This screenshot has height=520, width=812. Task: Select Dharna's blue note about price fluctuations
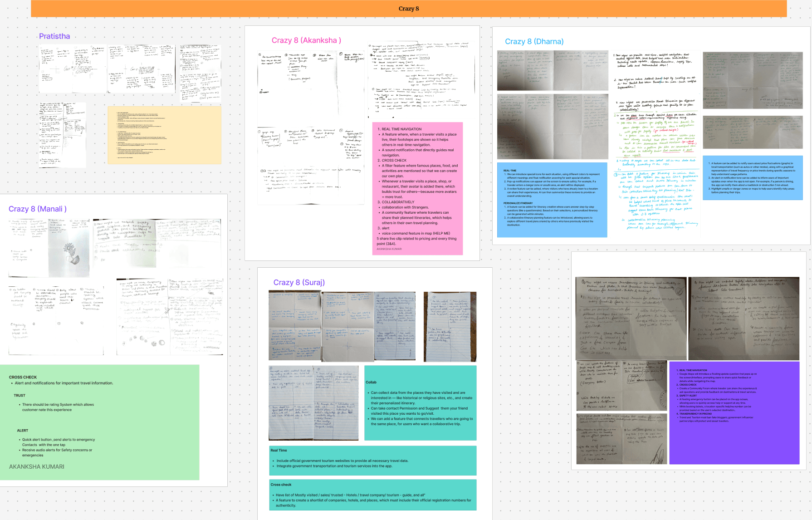click(753, 178)
